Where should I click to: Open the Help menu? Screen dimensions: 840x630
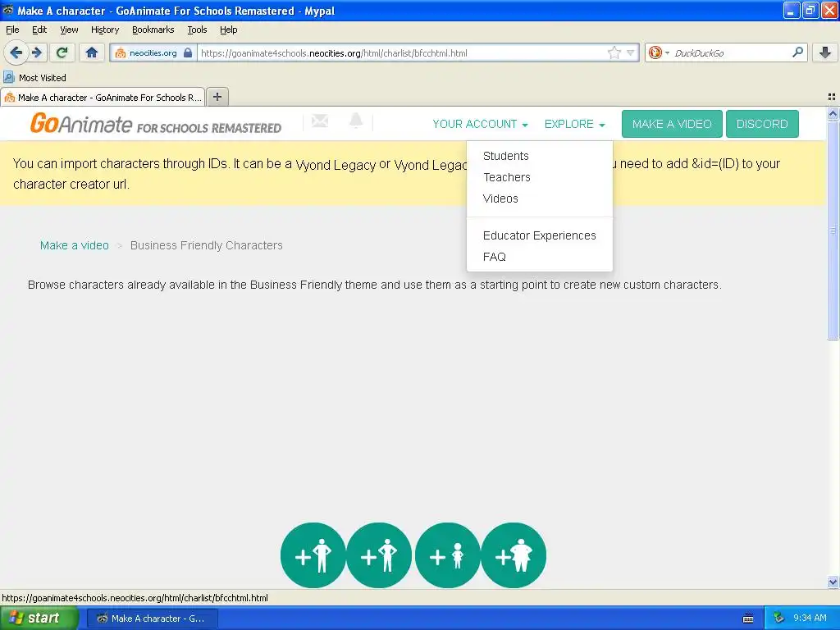(x=228, y=30)
